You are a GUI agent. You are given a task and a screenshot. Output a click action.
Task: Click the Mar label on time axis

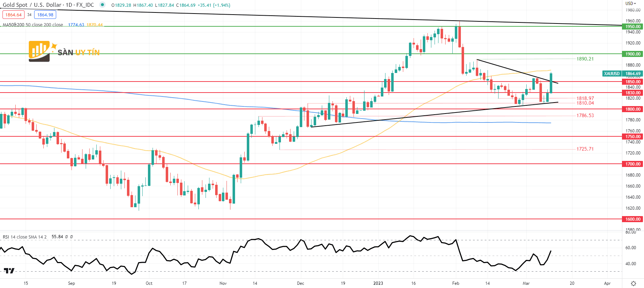click(x=526, y=283)
